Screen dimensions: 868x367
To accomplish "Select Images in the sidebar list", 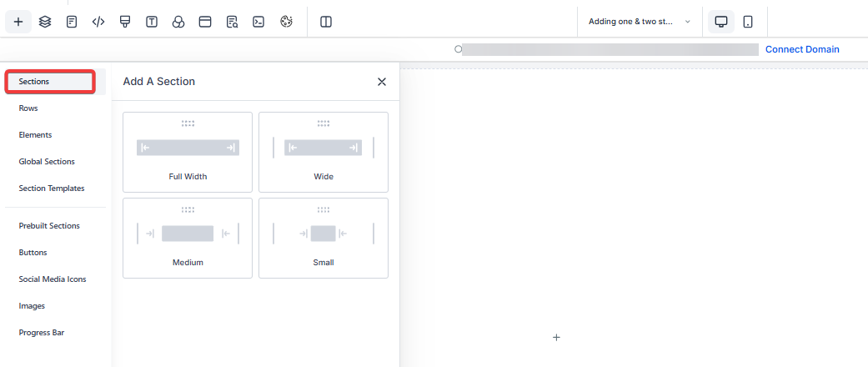I will [x=32, y=305].
